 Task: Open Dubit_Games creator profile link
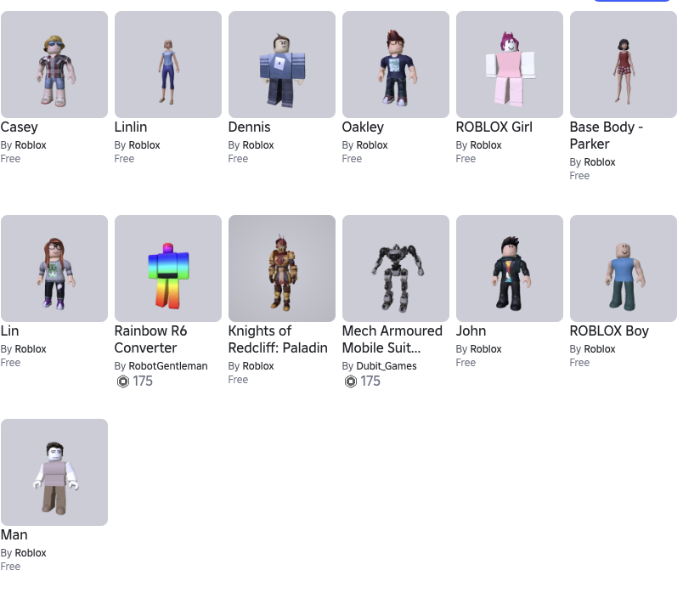tap(387, 366)
